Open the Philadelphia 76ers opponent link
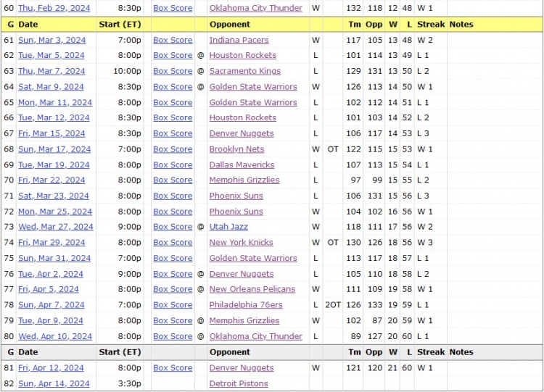Image resolution: width=544 pixels, height=392 pixels. tap(246, 304)
